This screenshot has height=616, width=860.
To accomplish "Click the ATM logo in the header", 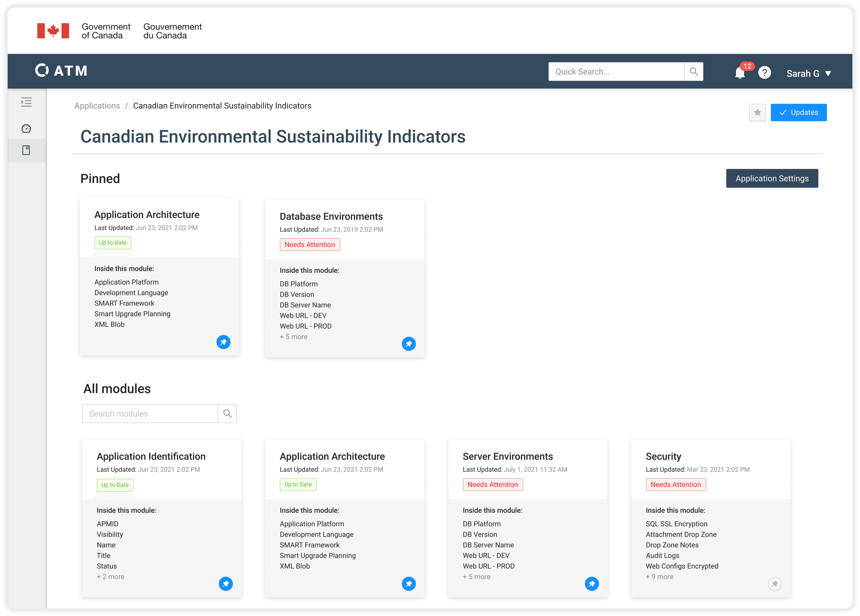I will 61,71.
